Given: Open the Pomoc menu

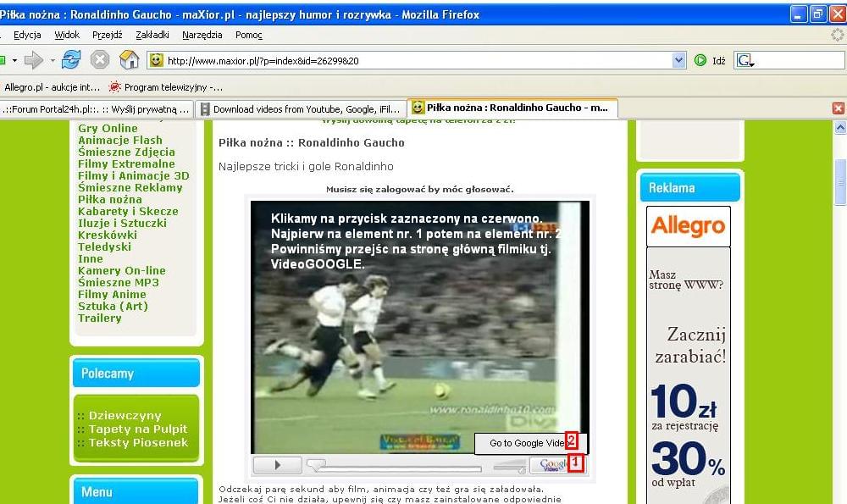Looking at the screenshot, I should (x=248, y=35).
